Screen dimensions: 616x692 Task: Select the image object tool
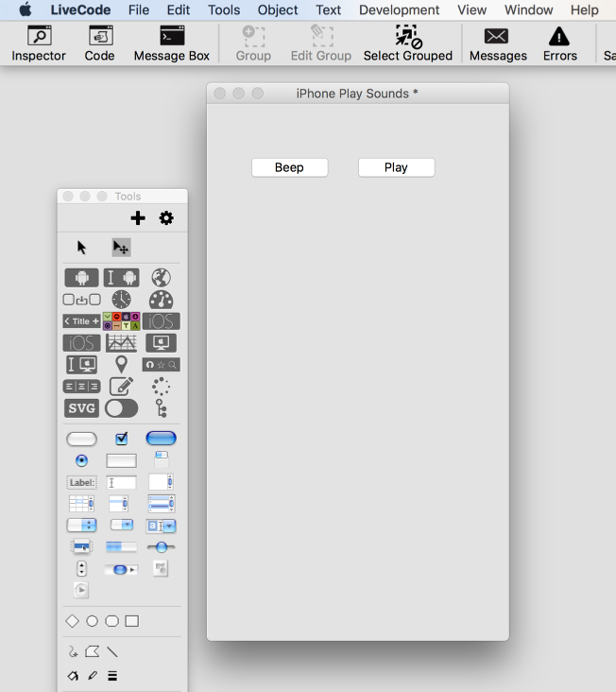[161, 568]
